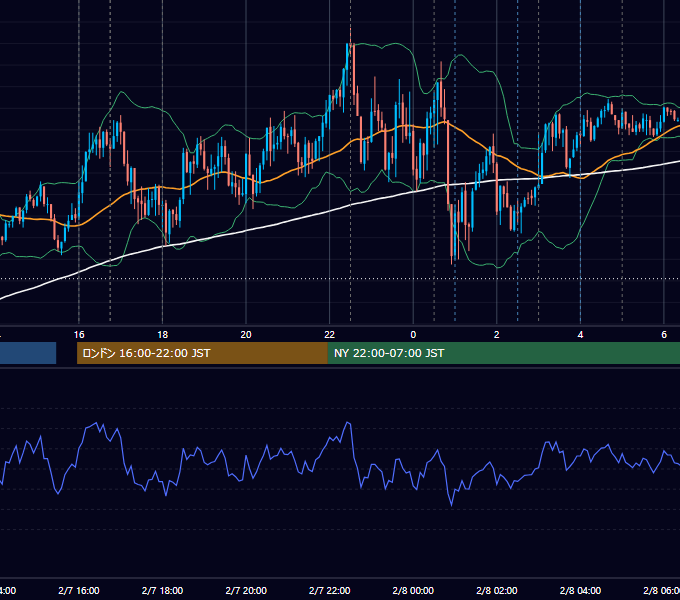Click hour label 22 on upper axis
The image size is (680, 600).
(x=330, y=335)
